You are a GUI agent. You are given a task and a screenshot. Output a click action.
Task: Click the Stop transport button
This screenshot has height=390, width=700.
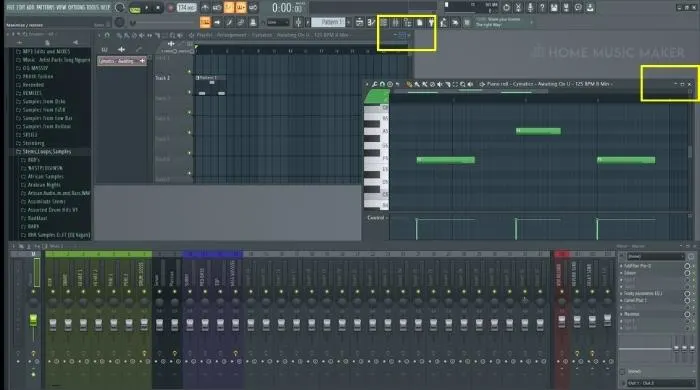158,8
